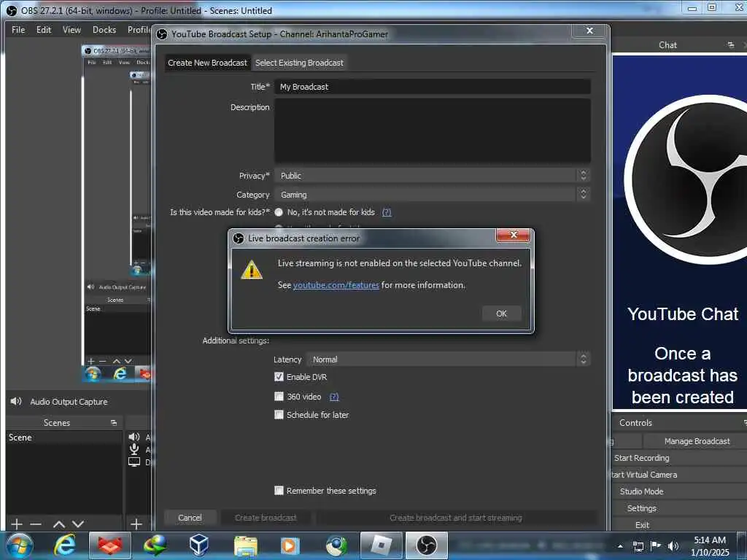Click the volume icon in system tray
Screen dimensions: 747x560
pyautogui.click(x=673, y=546)
